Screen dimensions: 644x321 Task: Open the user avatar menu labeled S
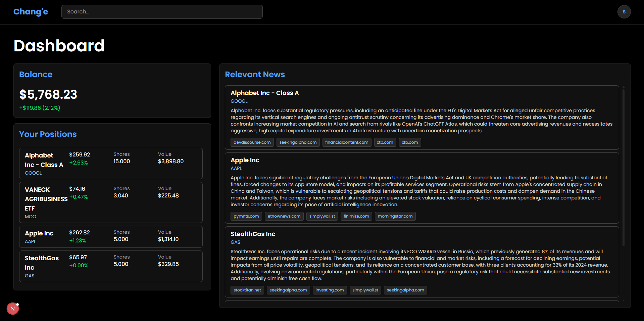coord(624,12)
